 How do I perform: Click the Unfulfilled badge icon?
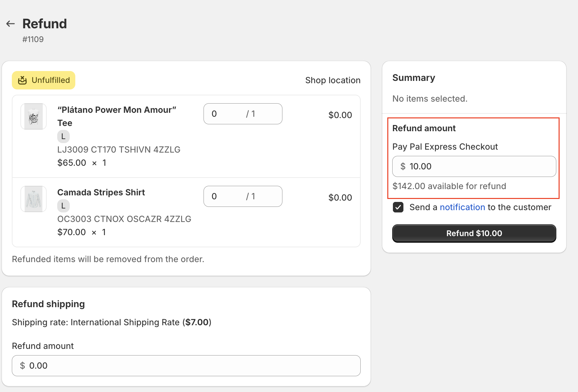(22, 80)
